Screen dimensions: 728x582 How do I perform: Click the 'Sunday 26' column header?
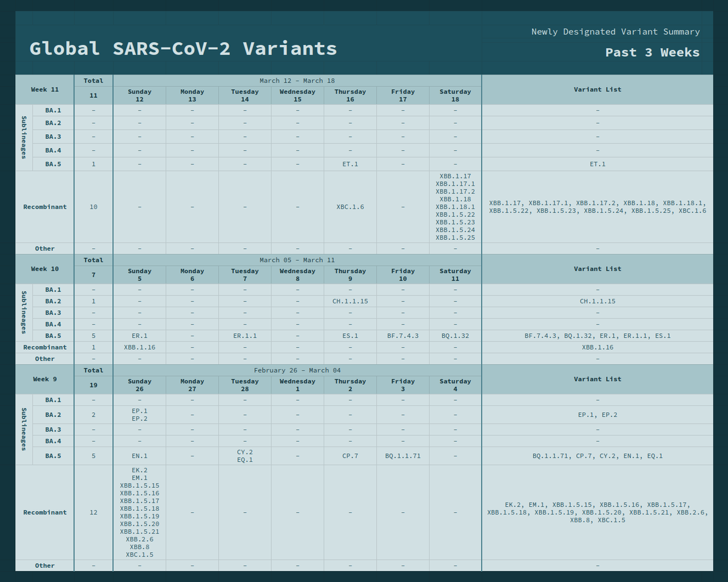140,385
